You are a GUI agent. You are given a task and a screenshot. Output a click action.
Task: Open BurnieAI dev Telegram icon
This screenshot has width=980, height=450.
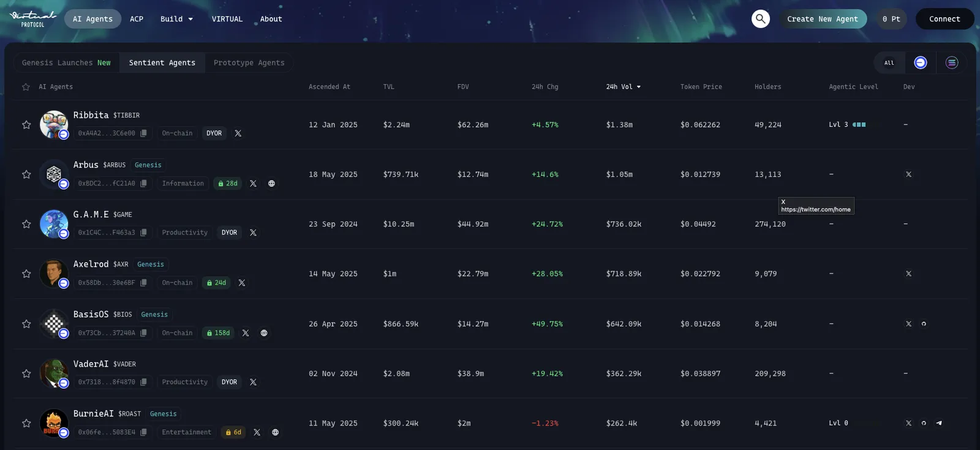pos(939,423)
